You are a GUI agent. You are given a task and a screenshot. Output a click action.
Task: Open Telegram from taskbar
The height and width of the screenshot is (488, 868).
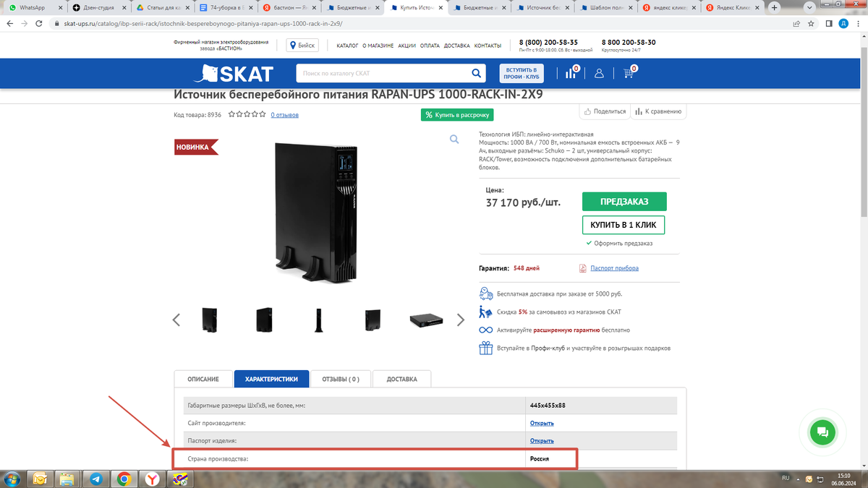pos(95,479)
